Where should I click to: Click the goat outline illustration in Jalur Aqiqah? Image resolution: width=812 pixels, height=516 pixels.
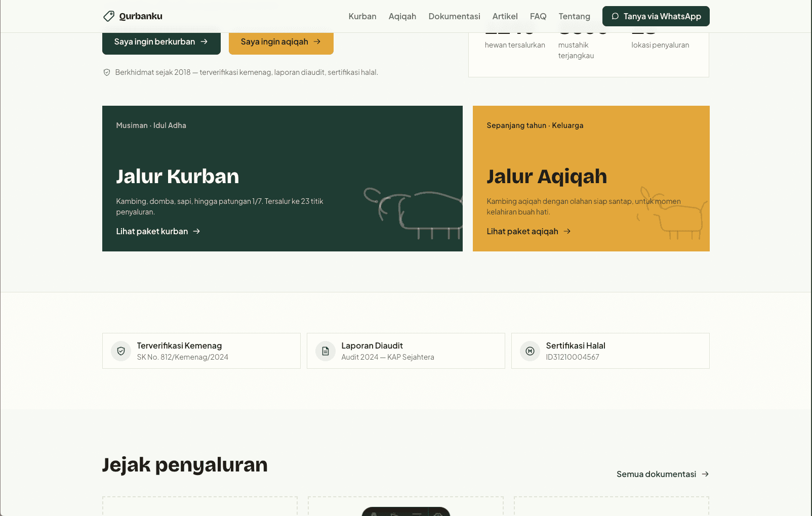tap(672, 212)
